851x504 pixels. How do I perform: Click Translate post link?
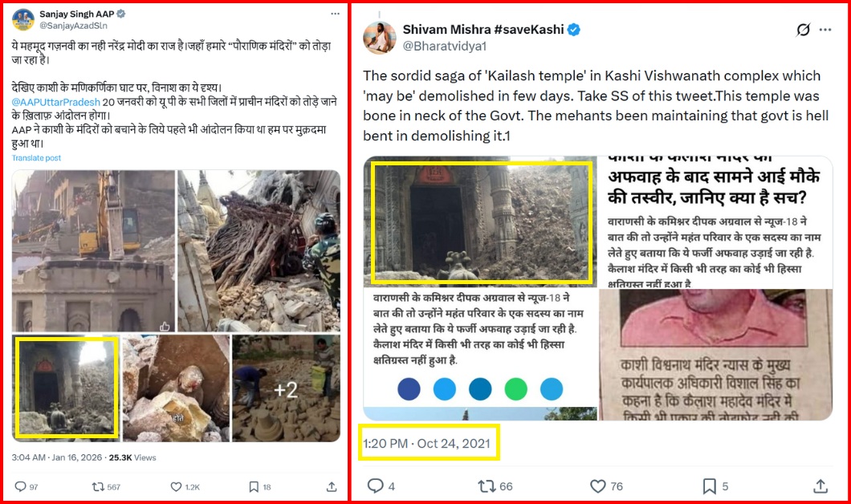36,158
